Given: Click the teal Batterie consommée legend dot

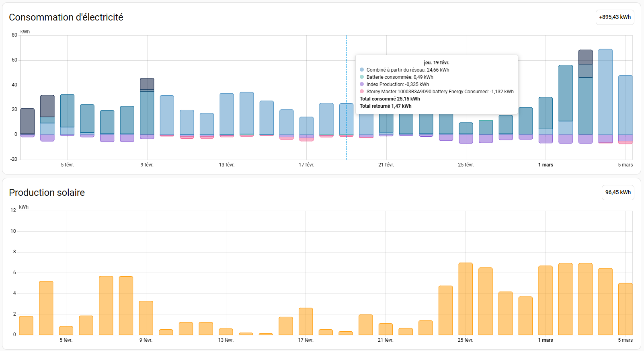Looking at the screenshot, I should tap(362, 77).
